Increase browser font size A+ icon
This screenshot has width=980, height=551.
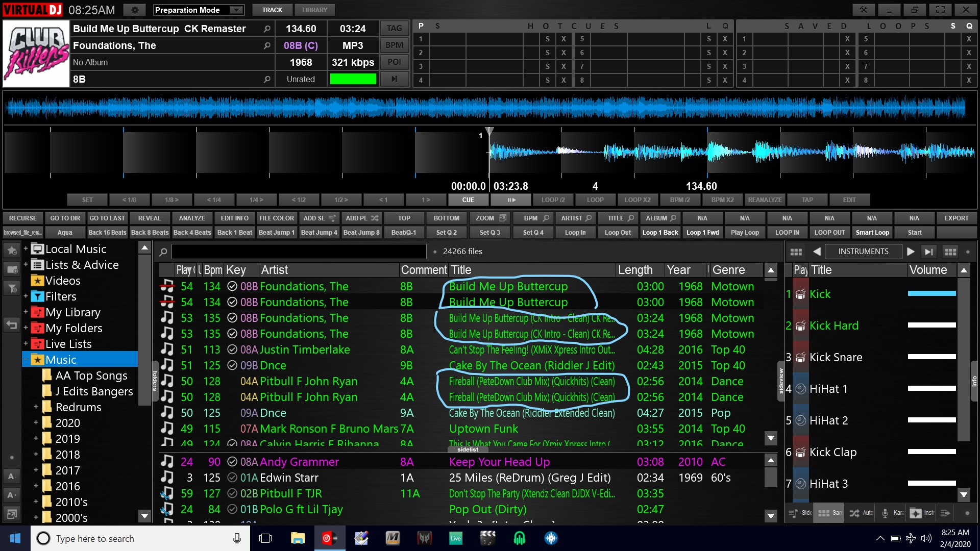click(12, 495)
